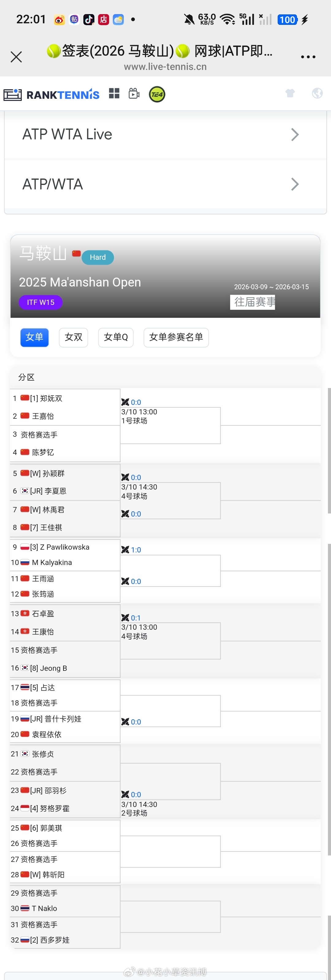
Task: Open the overflow menu with three dots
Action: click(x=308, y=56)
